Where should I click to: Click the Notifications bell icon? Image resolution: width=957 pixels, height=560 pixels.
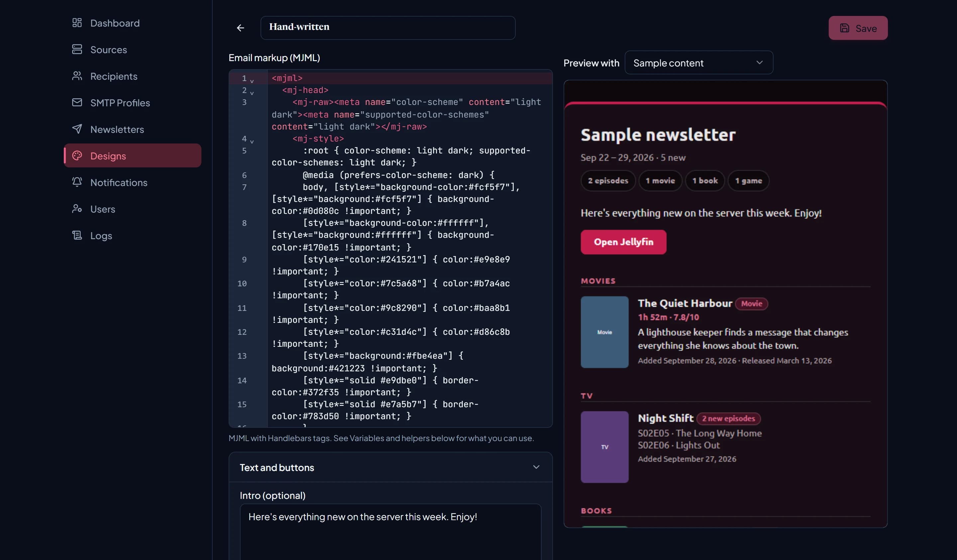(77, 182)
